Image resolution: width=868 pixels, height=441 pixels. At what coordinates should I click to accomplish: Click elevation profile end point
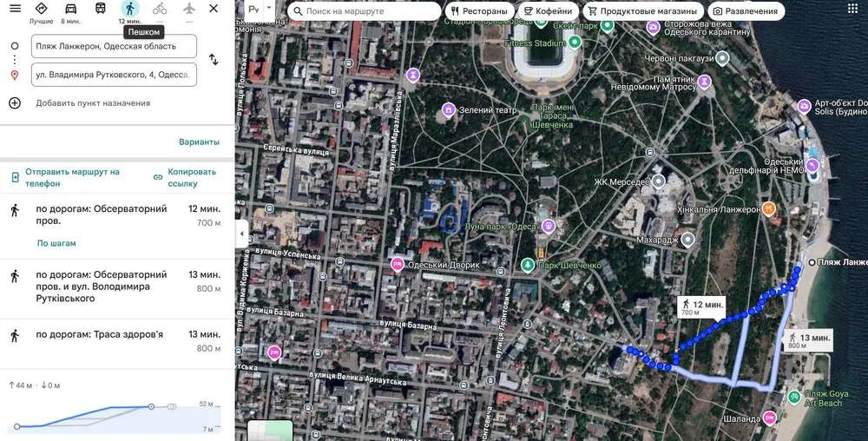tap(151, 406)
